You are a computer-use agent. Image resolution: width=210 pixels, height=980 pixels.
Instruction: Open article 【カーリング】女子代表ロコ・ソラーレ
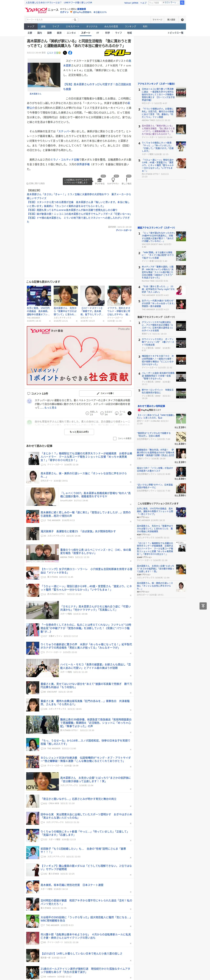tap(86, 571)
